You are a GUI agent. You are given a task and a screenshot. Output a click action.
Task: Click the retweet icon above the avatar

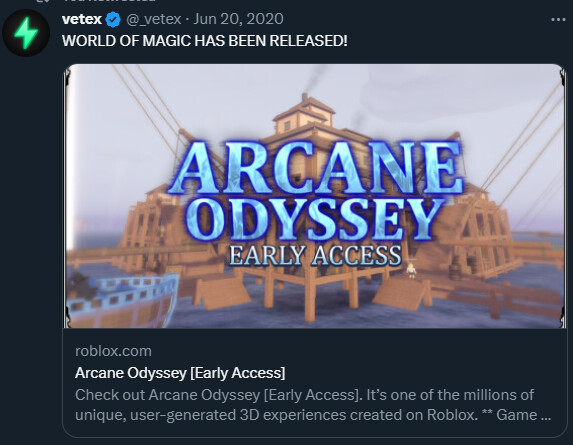pyautogui.click(x=43, y=1)
